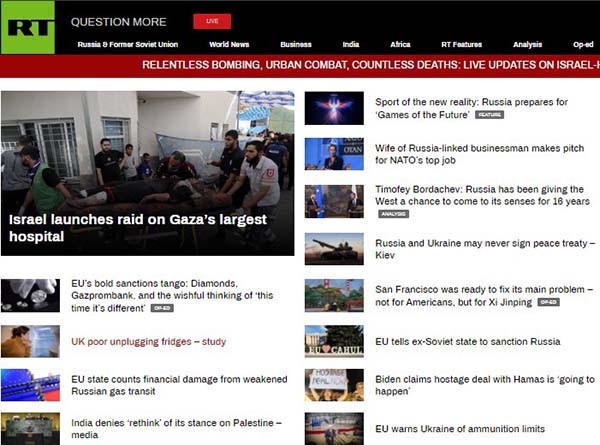Click the hostage deal protest thumbnail
Viewport: 600px width, 445px height.
tap(334, 385)
